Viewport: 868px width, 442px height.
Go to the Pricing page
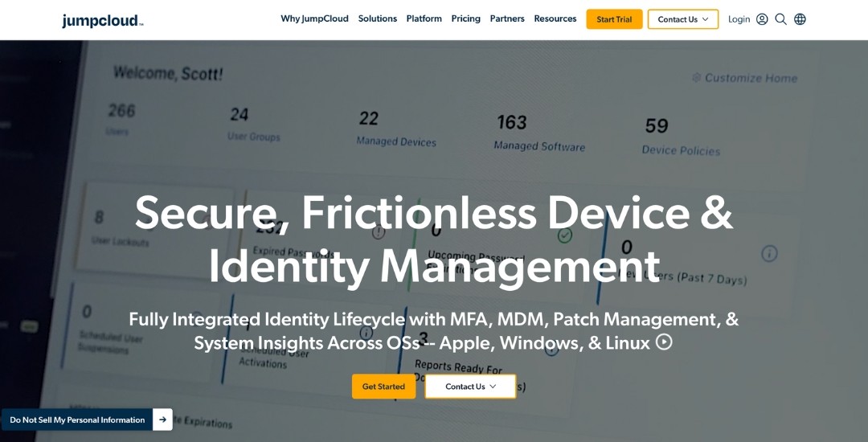click(465, 18)
